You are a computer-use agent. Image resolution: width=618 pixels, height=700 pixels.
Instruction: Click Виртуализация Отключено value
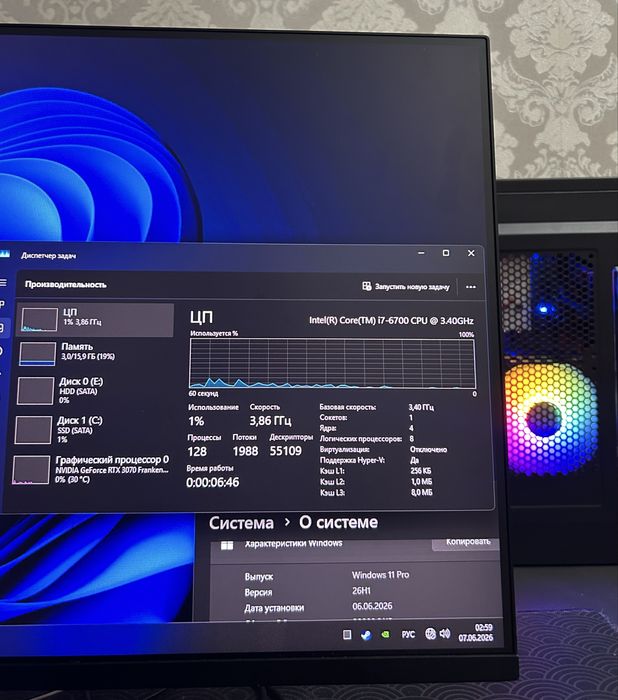(x=428, y=450)
